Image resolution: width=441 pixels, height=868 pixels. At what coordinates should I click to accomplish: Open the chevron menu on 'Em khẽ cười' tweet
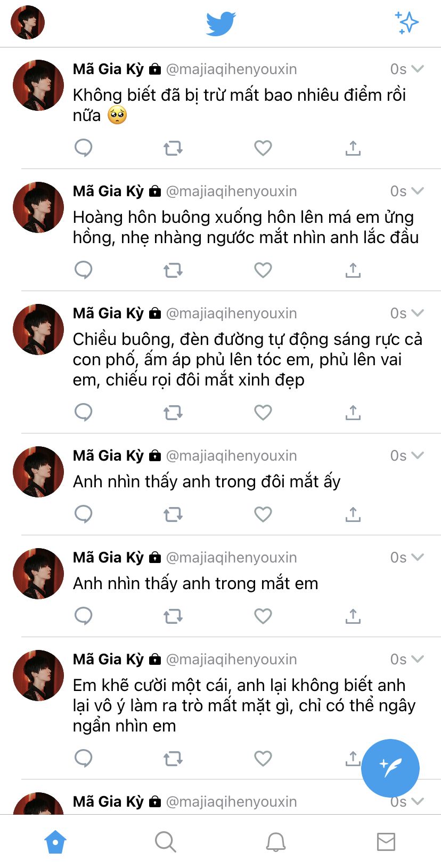[x=418, y=659]
